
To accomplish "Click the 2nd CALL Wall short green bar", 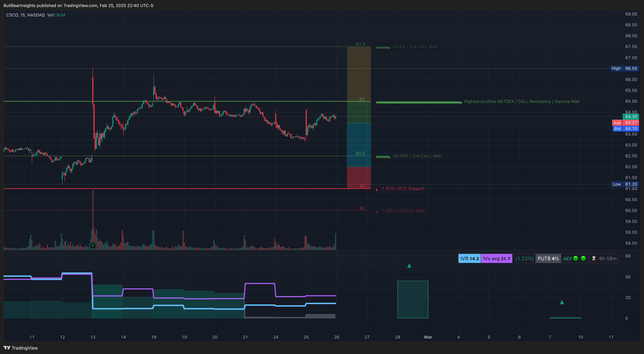I will tap(383, 157).
